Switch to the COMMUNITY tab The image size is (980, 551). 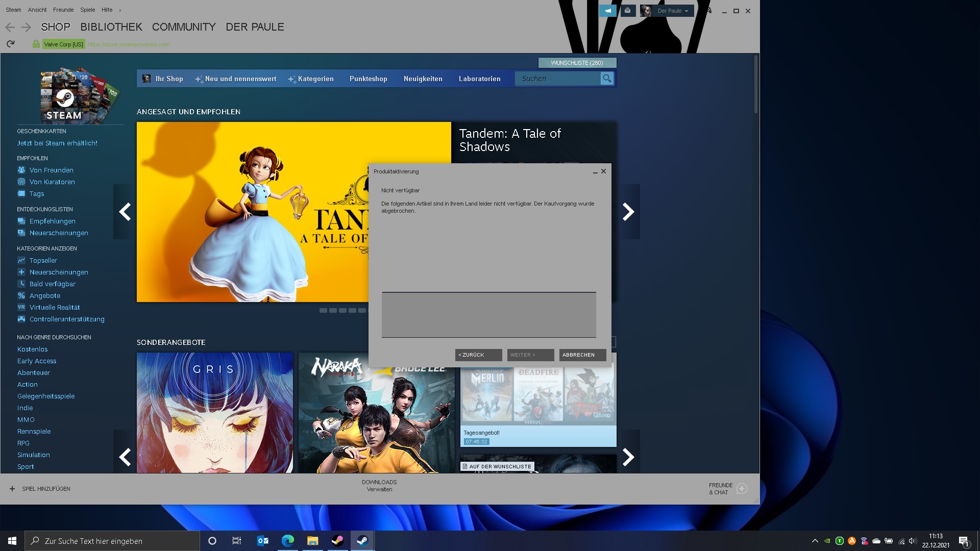[184, 27]
